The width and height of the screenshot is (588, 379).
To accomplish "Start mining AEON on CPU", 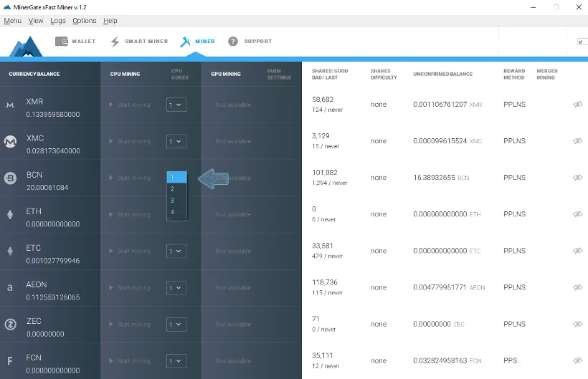I will [x=130, y=287].
